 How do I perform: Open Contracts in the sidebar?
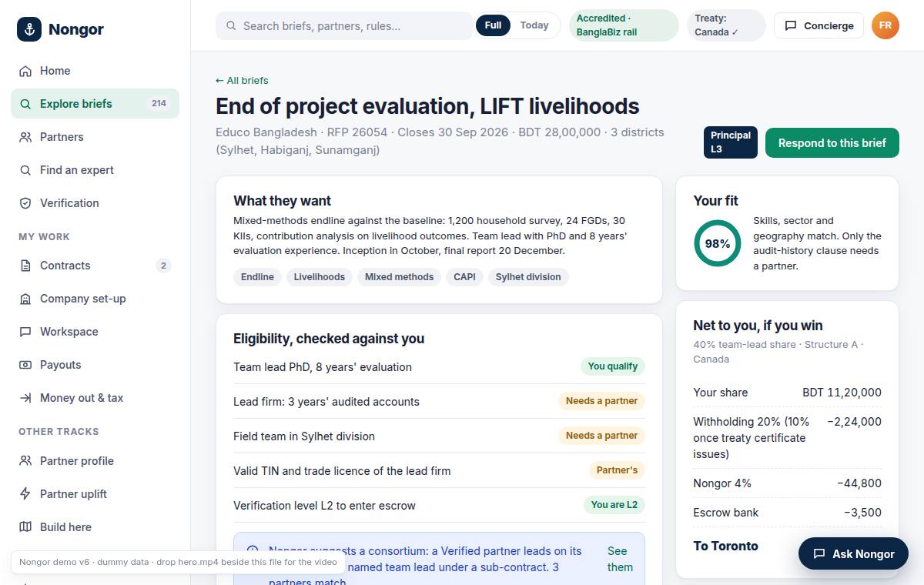pos(95,266)
